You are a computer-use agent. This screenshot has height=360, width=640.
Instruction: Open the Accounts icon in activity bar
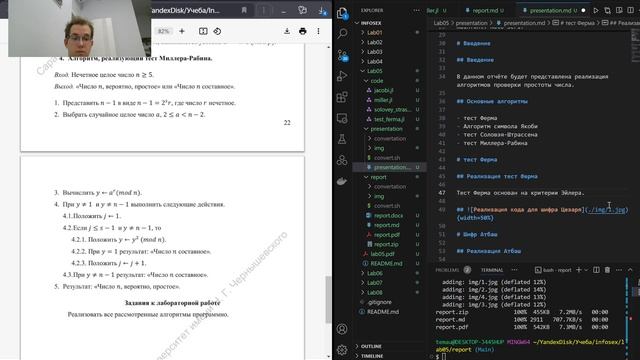pyautogui.click(x=342, y=329)
